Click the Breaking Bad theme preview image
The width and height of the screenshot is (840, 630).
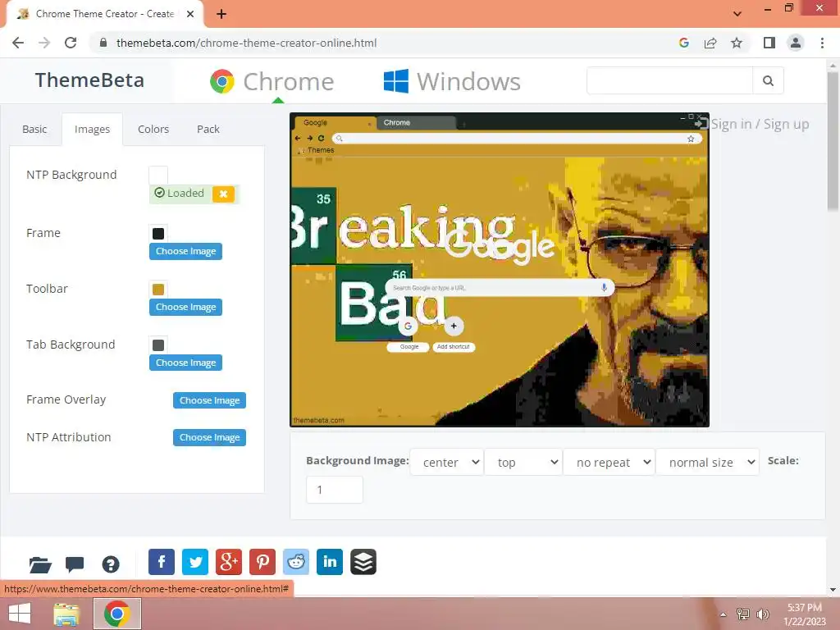[500, 269]
